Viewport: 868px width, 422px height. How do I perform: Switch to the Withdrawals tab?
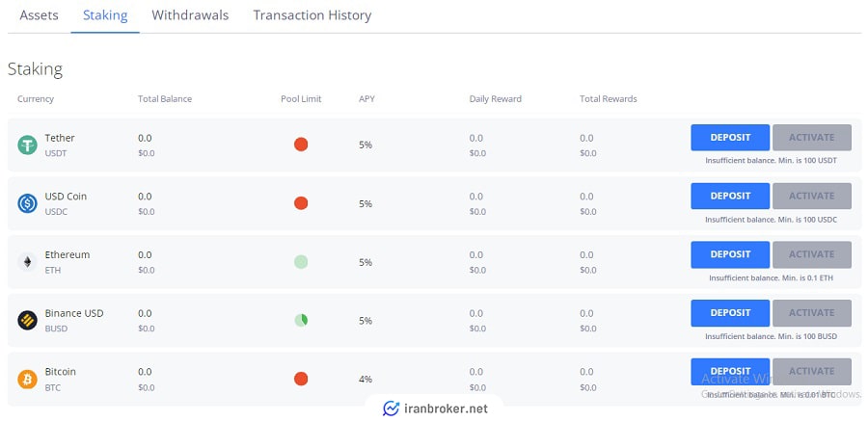point(190,15)
